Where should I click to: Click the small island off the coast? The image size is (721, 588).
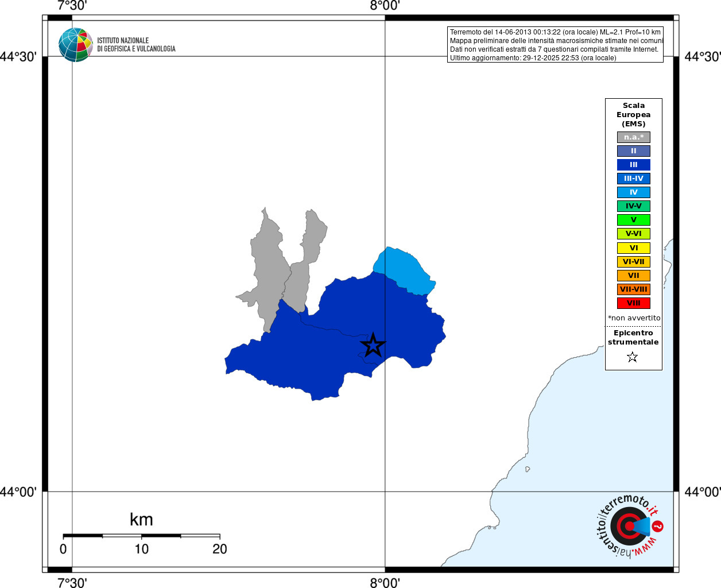pyautogui.click(x=528, y=469)
